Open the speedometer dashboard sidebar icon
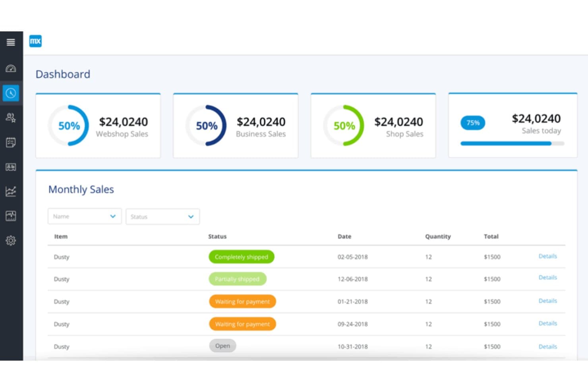 point(11,68)
